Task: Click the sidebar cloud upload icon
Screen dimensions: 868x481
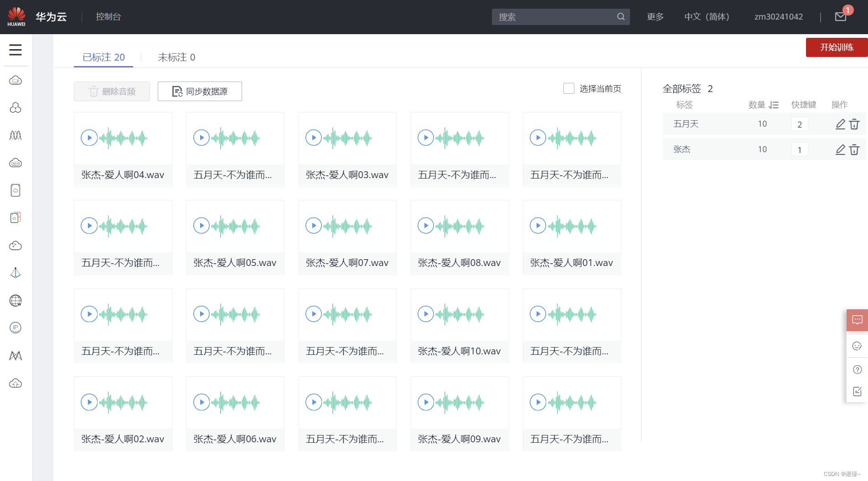Action: 15,383
